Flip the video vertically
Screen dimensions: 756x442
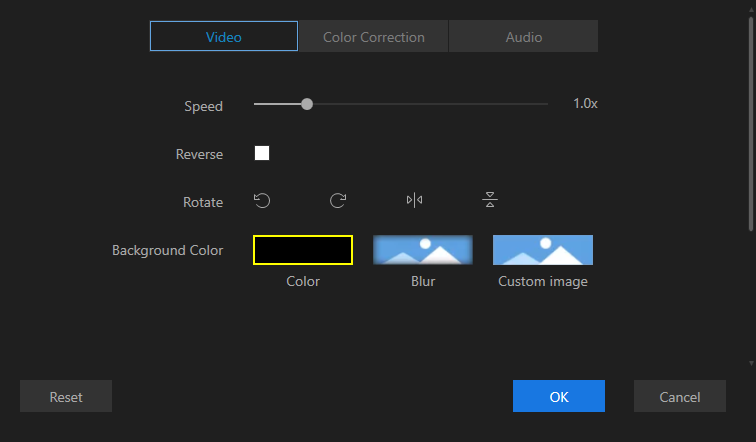[x=490, y=201]
